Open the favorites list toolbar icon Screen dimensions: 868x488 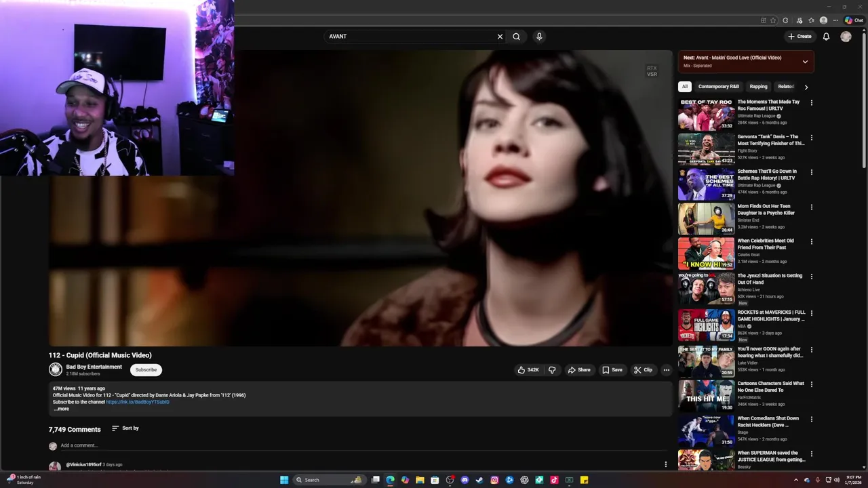point(811,20)
